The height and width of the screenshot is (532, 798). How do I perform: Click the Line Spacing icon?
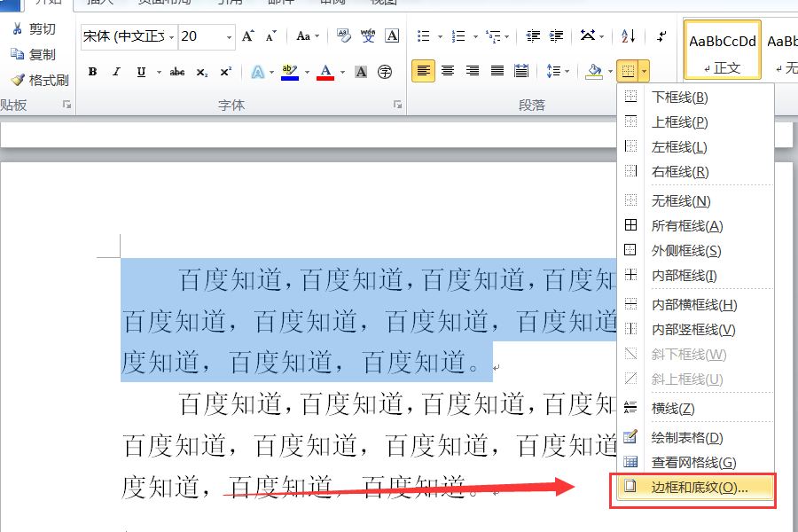click(x=552, y=71)
